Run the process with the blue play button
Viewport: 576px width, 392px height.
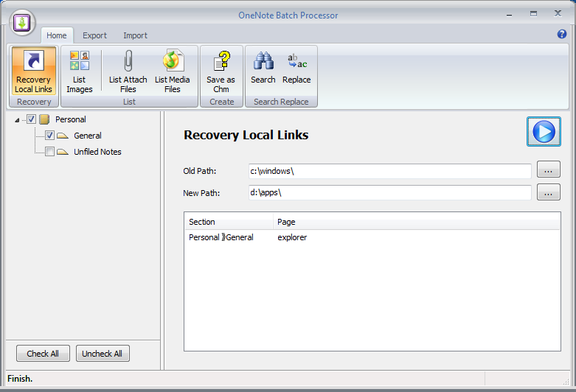[544, 132]
